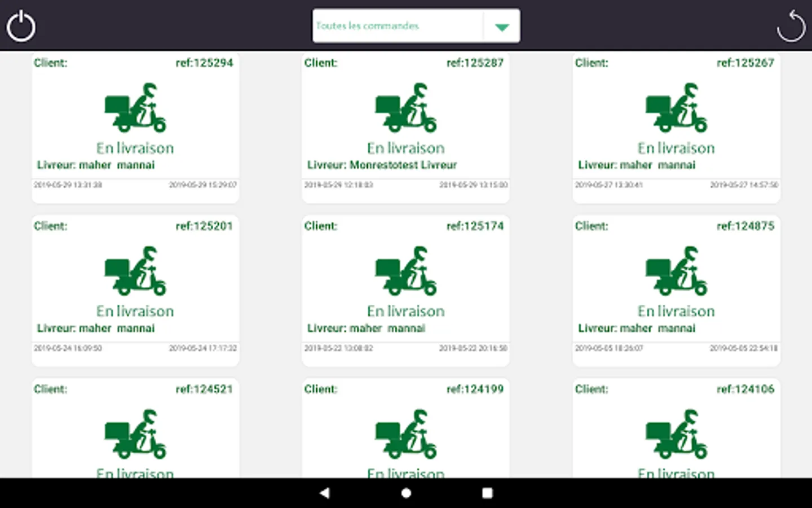
Task: Tap Livreur: maher mannai on ref:124875
Action: click(637, 328)
